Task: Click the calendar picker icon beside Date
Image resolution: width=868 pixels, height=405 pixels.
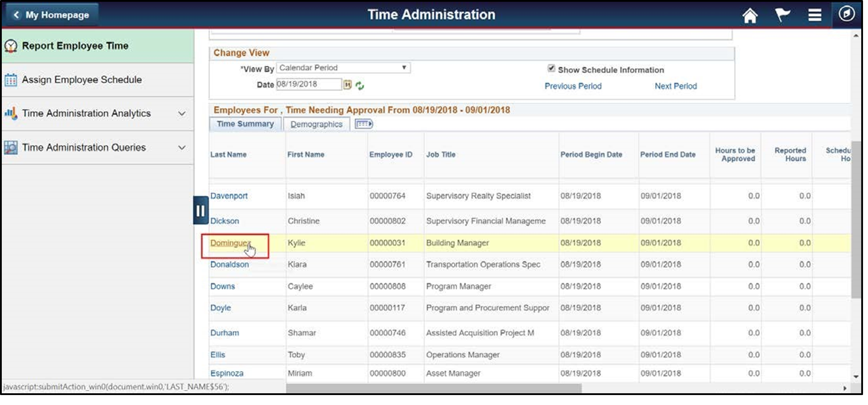Action: pyautogui.click(x=347, y=84)
